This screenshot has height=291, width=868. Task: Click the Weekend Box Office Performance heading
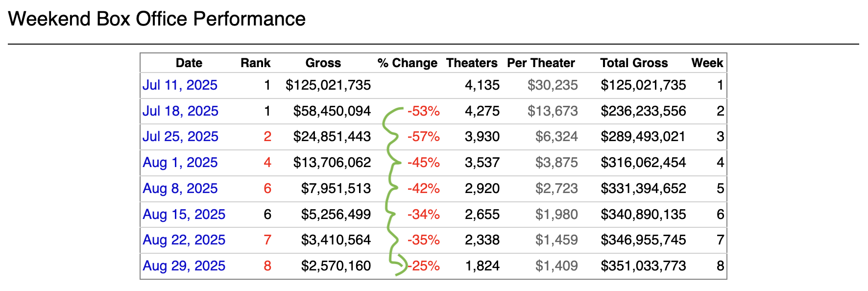157,19
